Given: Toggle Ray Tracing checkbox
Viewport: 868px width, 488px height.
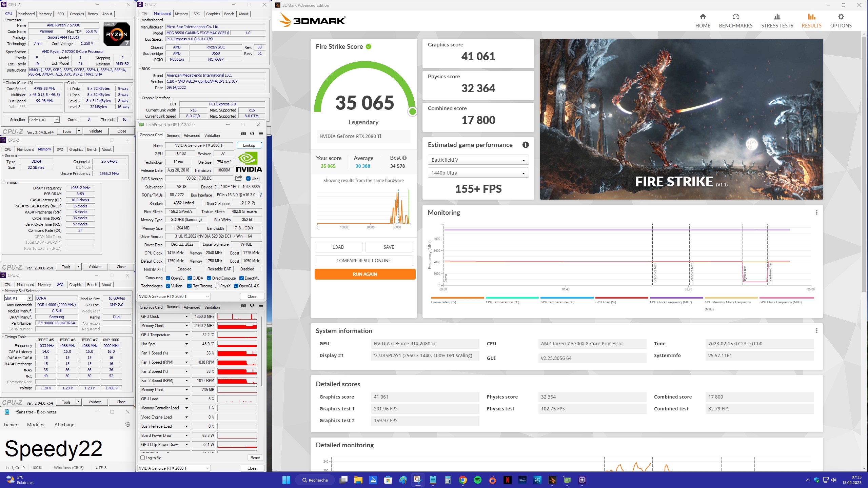Looking at the screenshot, I should (189, 286).
